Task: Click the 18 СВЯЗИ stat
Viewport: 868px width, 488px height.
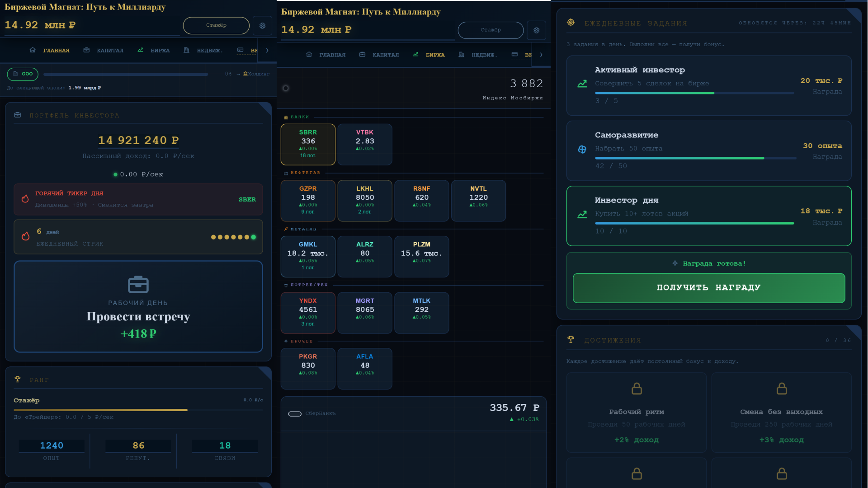Action: pyautogui.click(x=225, y=451)
